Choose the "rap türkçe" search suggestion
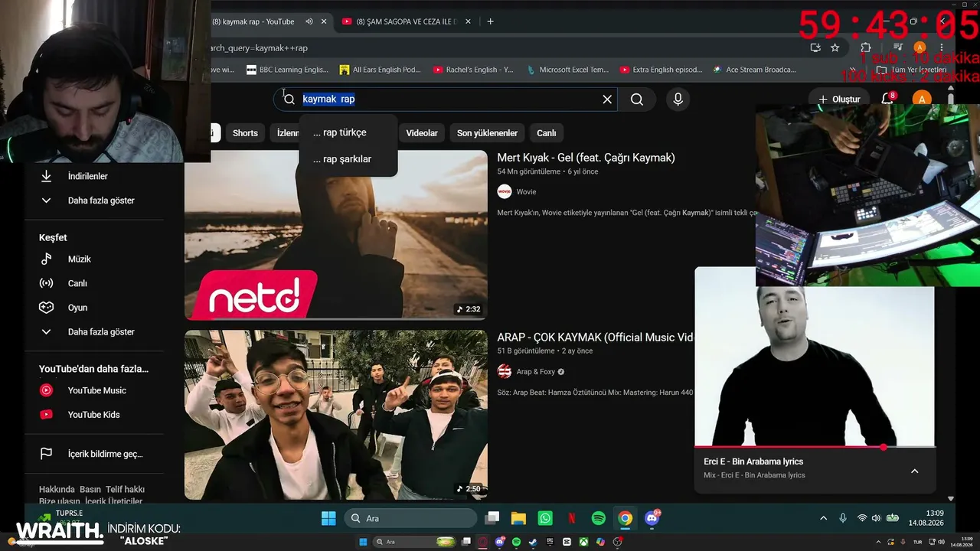Viewport: 980px width, 551px height. (x=348, y=132)
